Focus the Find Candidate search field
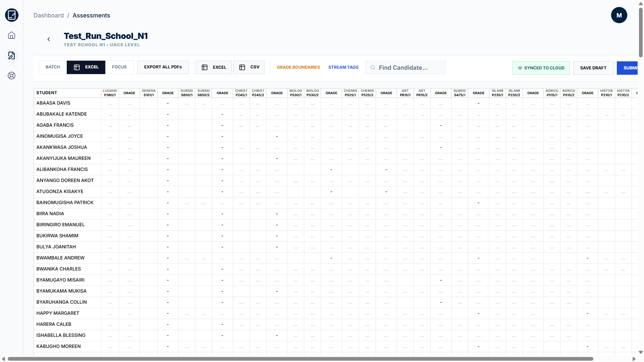Screen dimensions: 644x362 pyautogui.click(x=406, y=68)
